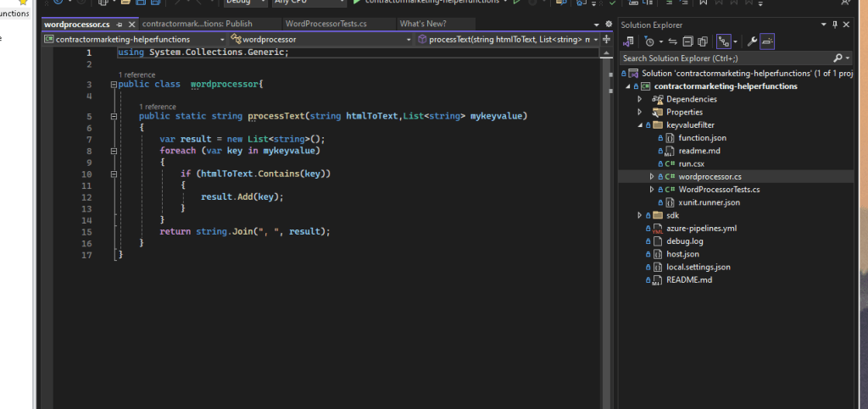Select xunit.runner.json file
Image resolution: width=868 pixels, height=409 pixels.
pyautogui.click(x=709, y=202)
